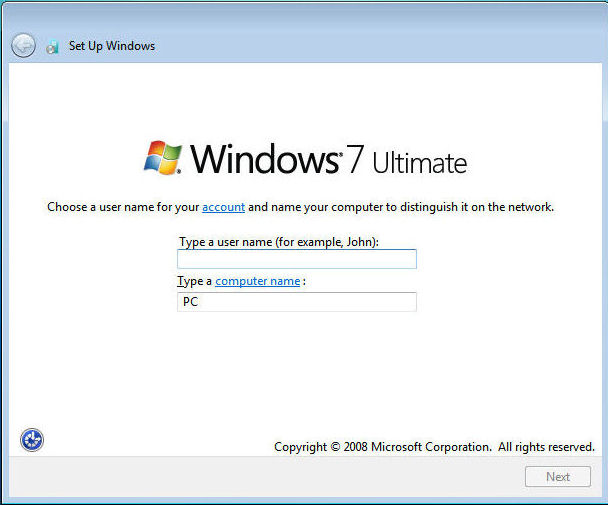
Task: Click the Set Up Windows title icon
Action: [x=52, y=46]
